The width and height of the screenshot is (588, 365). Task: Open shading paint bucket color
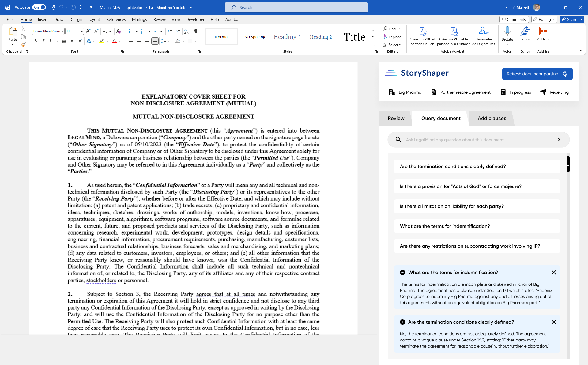178,41
